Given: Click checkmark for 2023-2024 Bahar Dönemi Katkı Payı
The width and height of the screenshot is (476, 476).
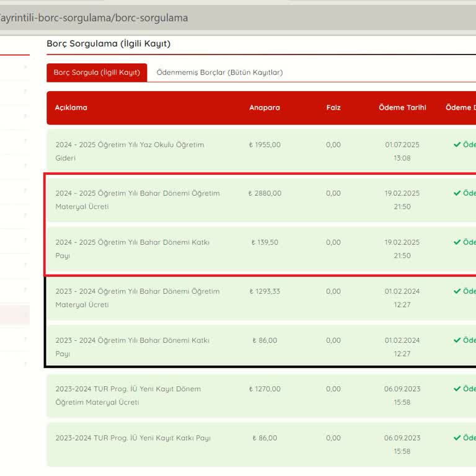Looking at the screenshot, I should pos(457,340).
